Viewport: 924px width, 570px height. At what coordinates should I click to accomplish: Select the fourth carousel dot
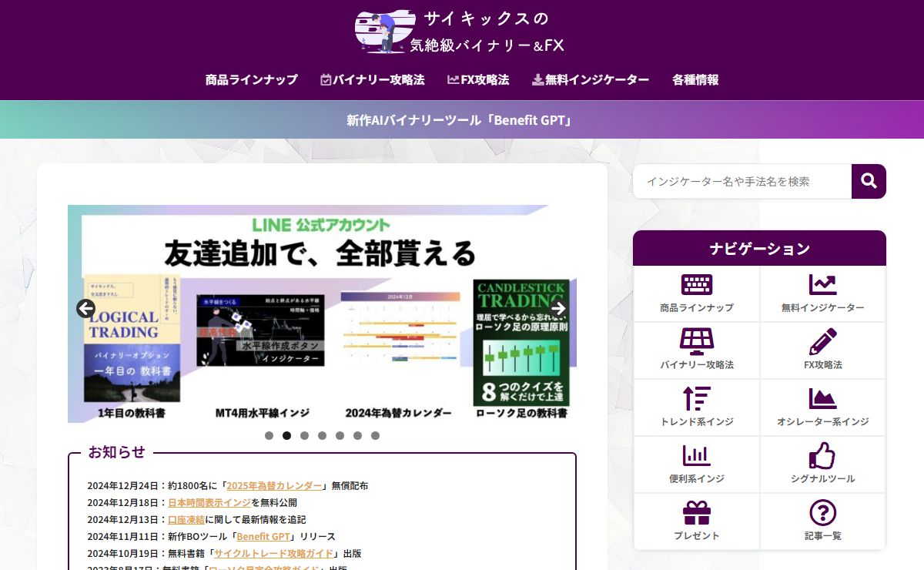(x=322, y=435)
